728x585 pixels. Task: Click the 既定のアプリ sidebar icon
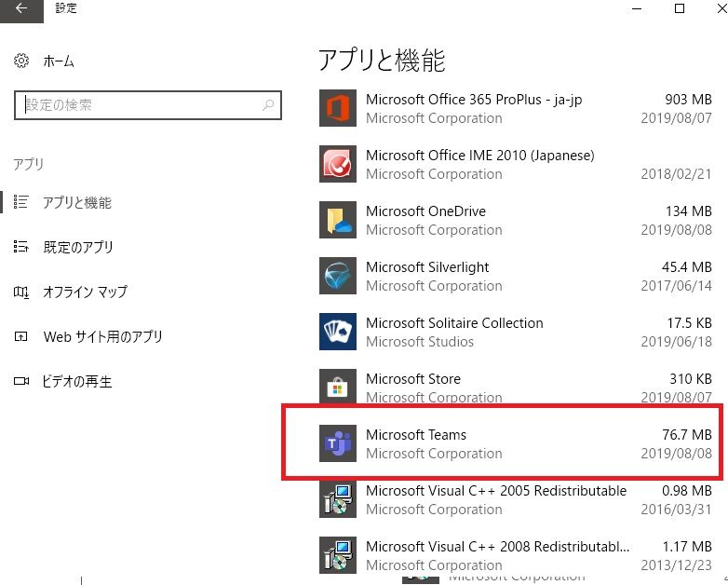(20, 246)
